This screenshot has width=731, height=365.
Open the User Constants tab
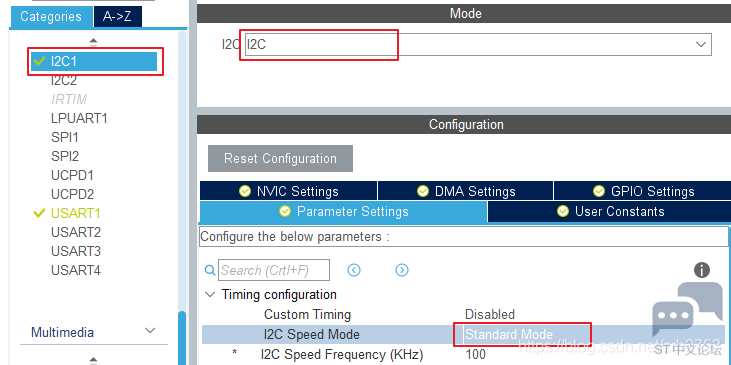pyautogui.click(x=609, y=212)
